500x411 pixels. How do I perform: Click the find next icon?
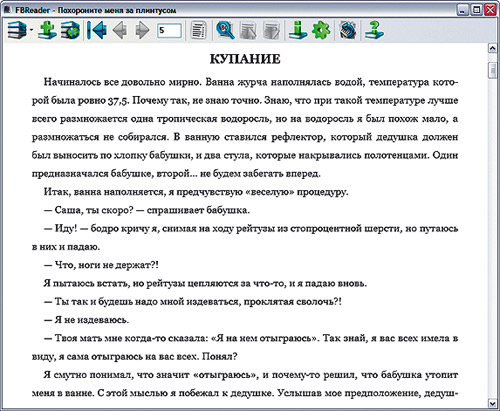[x=271, y=30]
